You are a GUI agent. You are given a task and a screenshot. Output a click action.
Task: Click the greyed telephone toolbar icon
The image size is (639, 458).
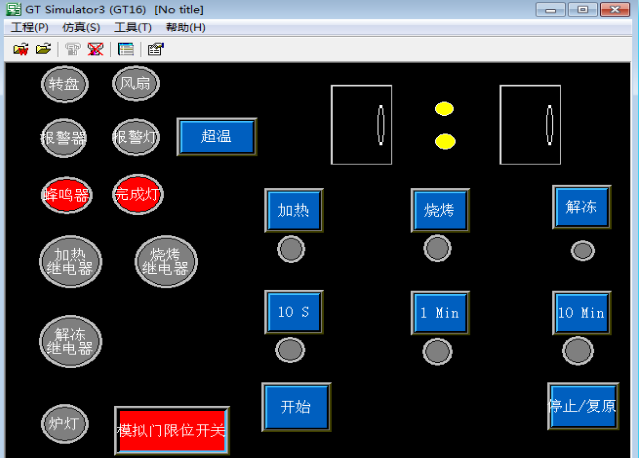[x=73, y=49]
